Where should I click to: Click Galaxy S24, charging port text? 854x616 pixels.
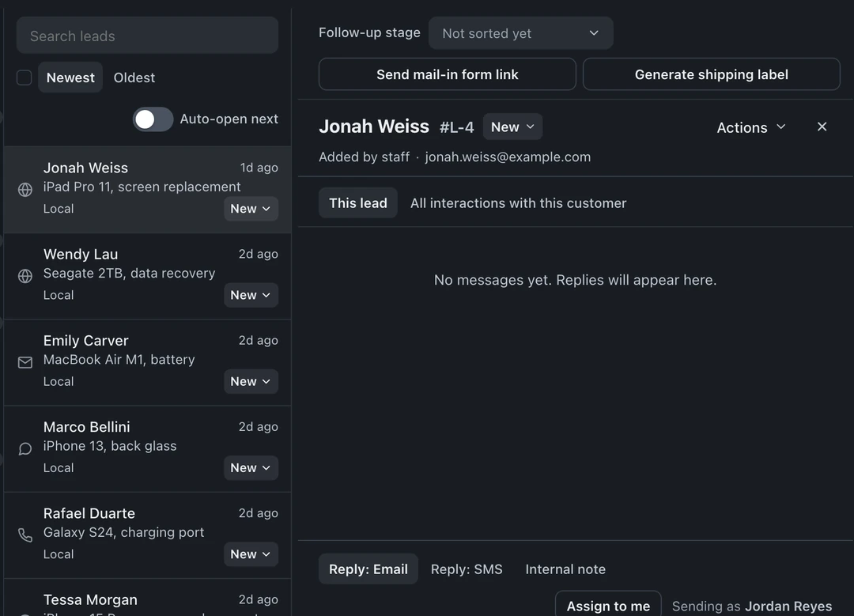pos(123,532)
